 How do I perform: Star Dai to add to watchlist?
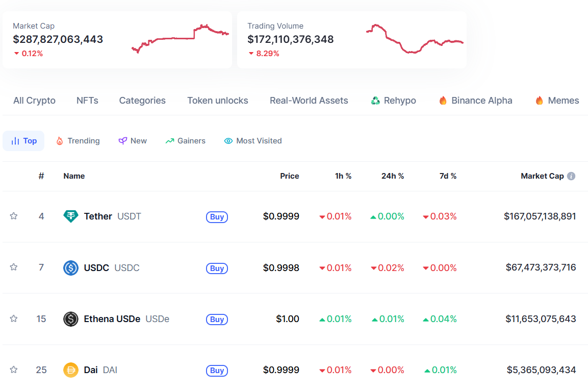[x=14, y=370]
